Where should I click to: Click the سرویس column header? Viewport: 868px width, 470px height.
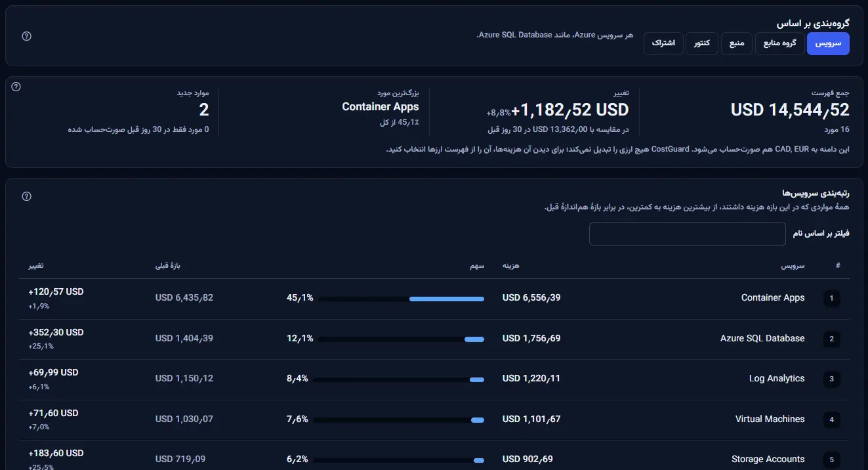tap(793, 266)
